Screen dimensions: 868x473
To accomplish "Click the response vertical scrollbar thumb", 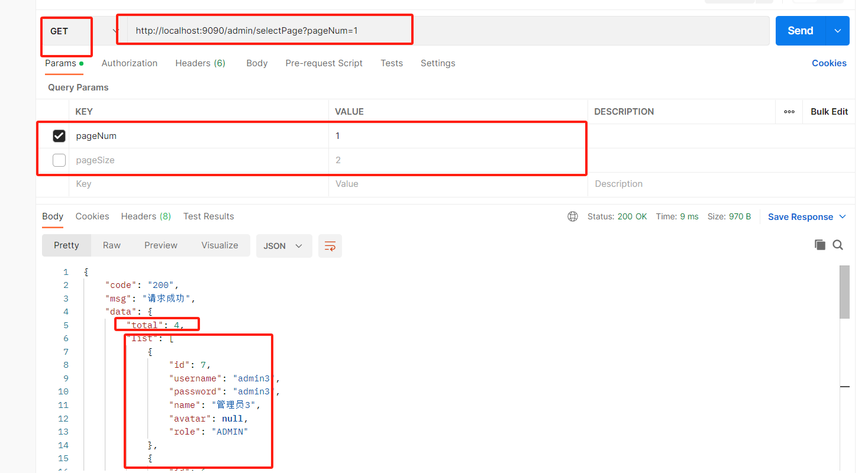I will [844, 291].
